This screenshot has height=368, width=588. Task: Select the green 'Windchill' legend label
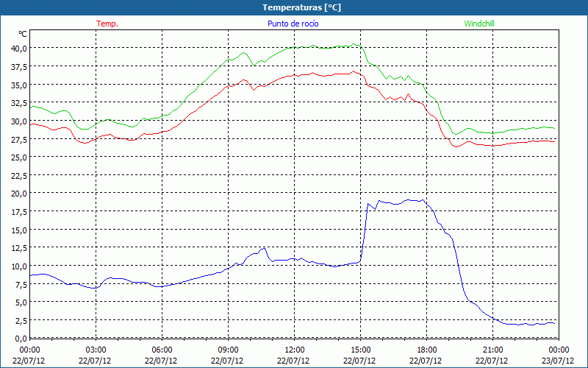[479, 24]
